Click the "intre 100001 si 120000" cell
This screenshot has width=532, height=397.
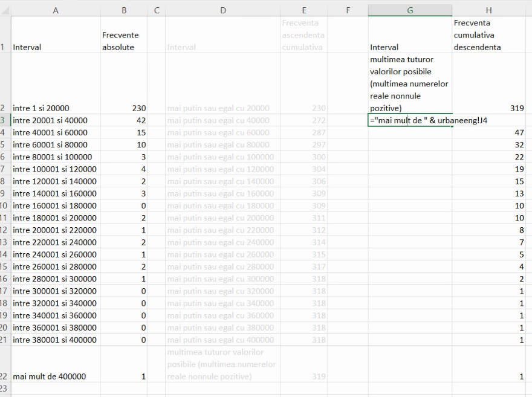pos(56,169)
